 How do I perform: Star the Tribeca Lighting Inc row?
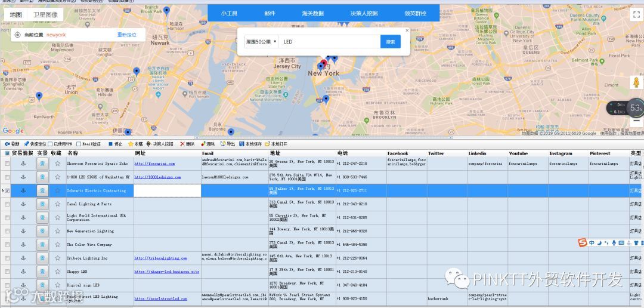point(57,258)
